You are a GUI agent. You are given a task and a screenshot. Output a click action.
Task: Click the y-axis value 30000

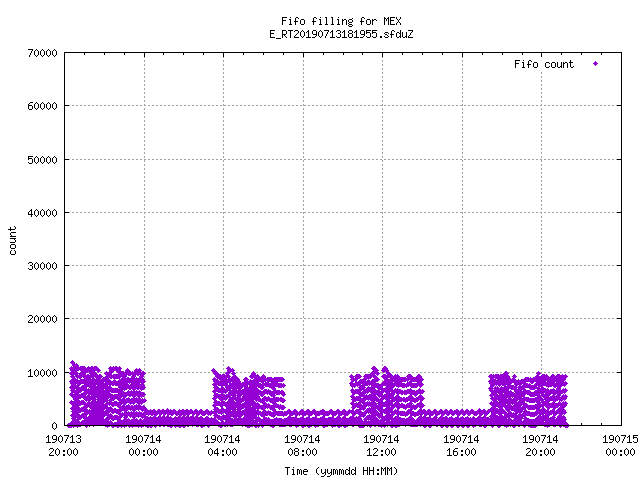42,266
